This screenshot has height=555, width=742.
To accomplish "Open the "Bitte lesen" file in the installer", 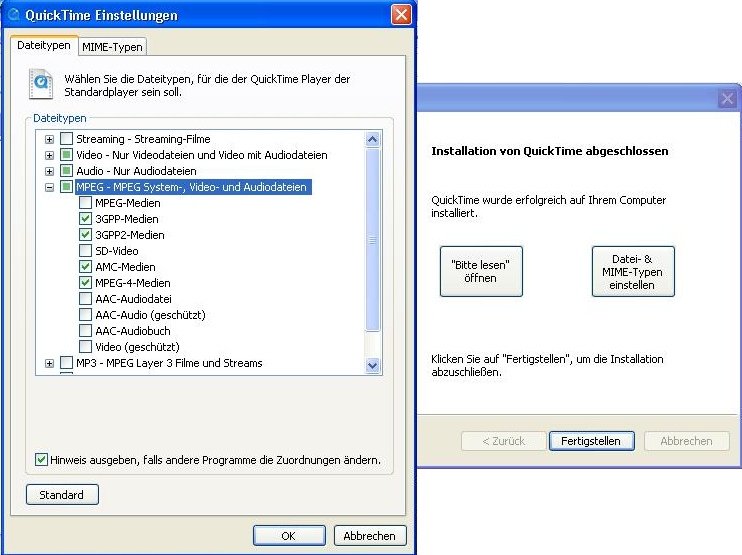I will (x=481, y=271).
